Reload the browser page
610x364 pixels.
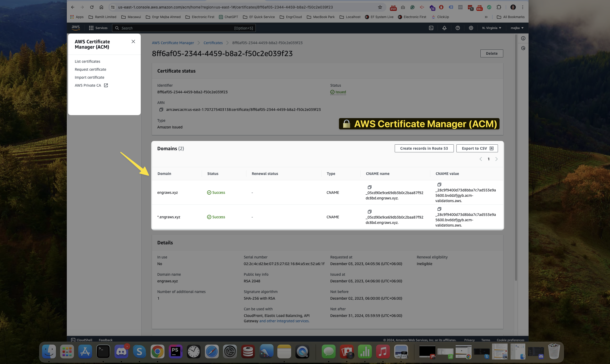[92, 7]
